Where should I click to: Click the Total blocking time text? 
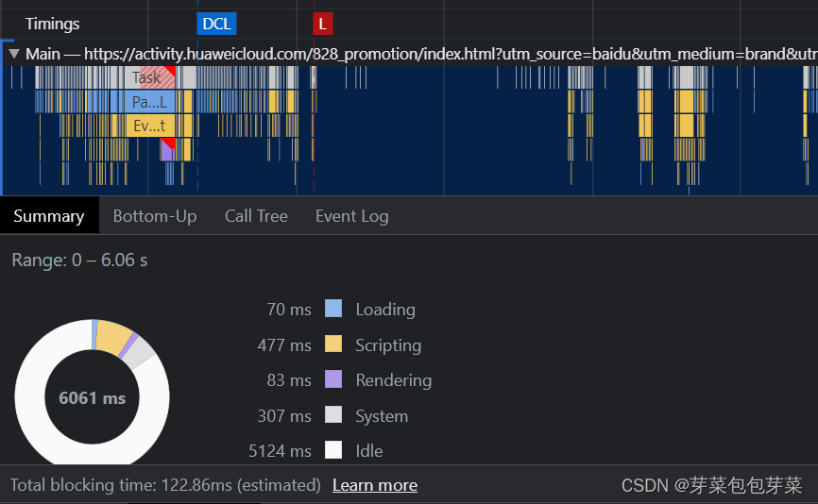pos(165,485)
